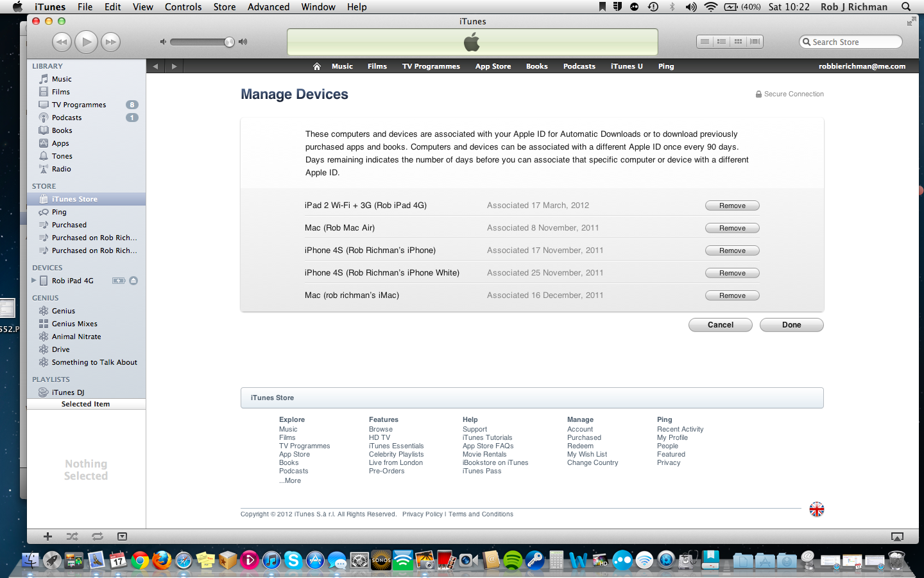Switch to album list view icon
924x578 pixels.
click(x=721, y=42)
